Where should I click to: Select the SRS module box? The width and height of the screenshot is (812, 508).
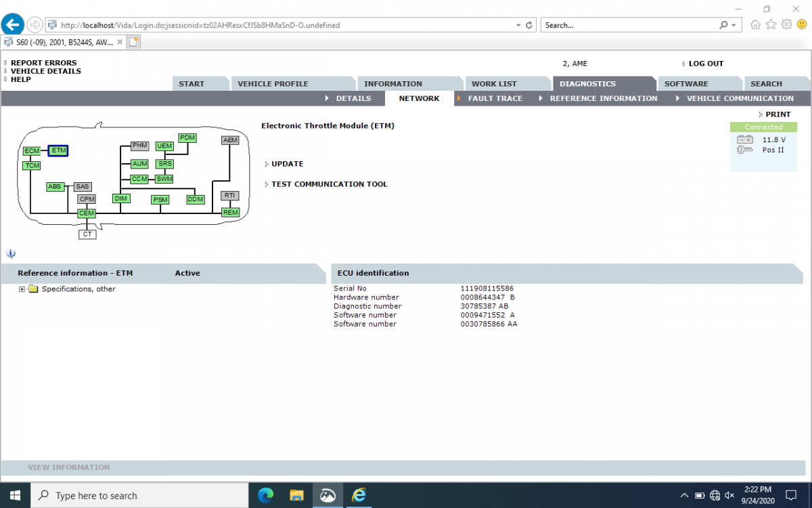point(164,164)
